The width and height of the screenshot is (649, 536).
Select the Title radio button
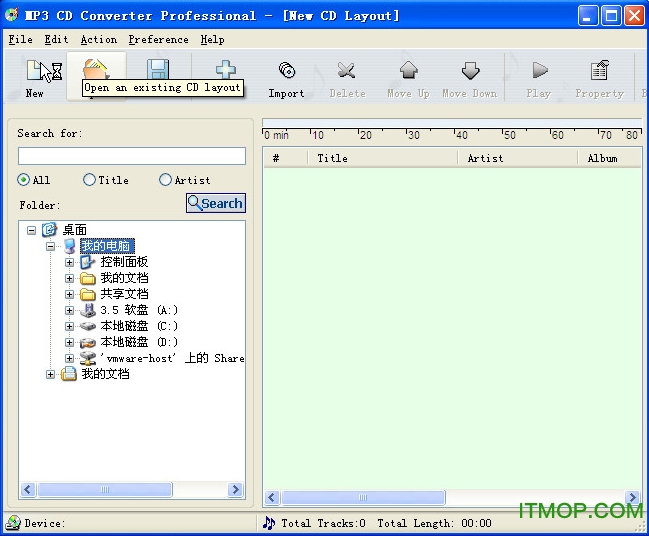[89, 180]
